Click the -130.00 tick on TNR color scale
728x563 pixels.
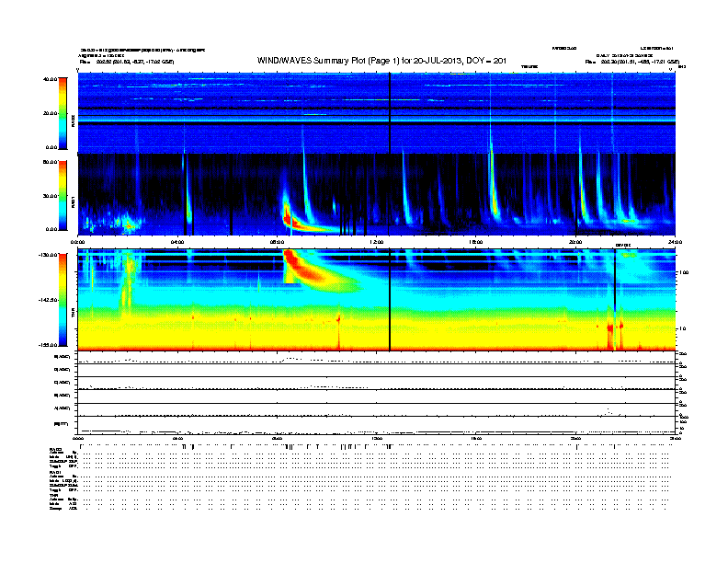(x=48, y=255)
